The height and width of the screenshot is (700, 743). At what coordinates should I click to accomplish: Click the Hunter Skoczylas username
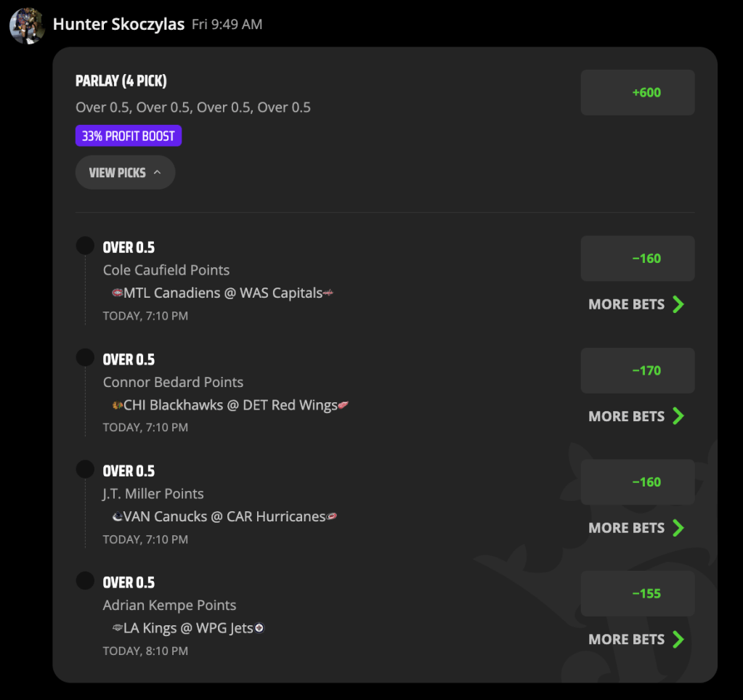[118, 24]
